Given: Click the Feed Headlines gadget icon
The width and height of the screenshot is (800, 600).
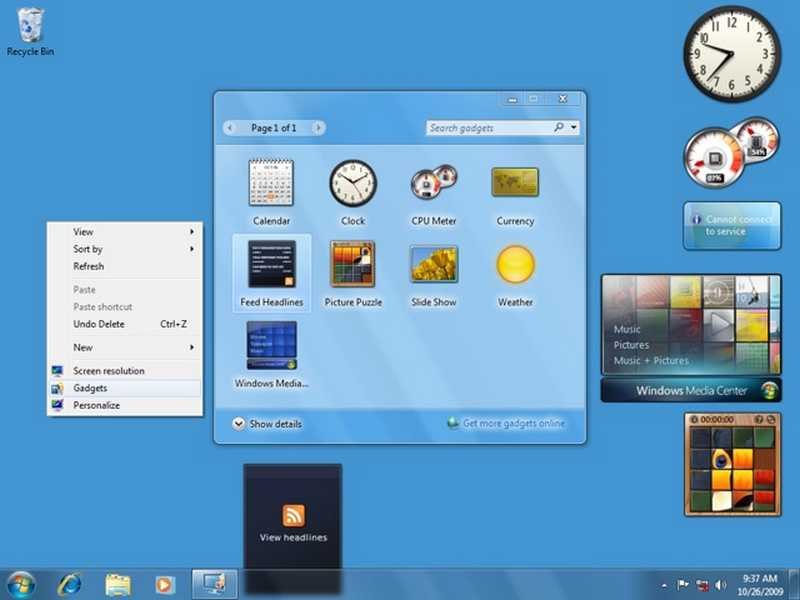Looking at the screenshot, I should coord(272,264).
